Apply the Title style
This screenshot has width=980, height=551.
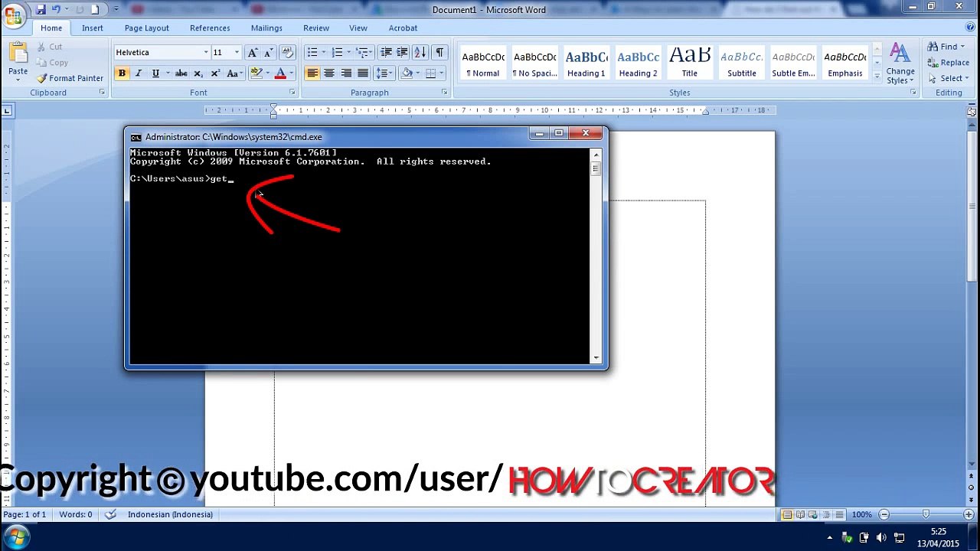point(690,64)
